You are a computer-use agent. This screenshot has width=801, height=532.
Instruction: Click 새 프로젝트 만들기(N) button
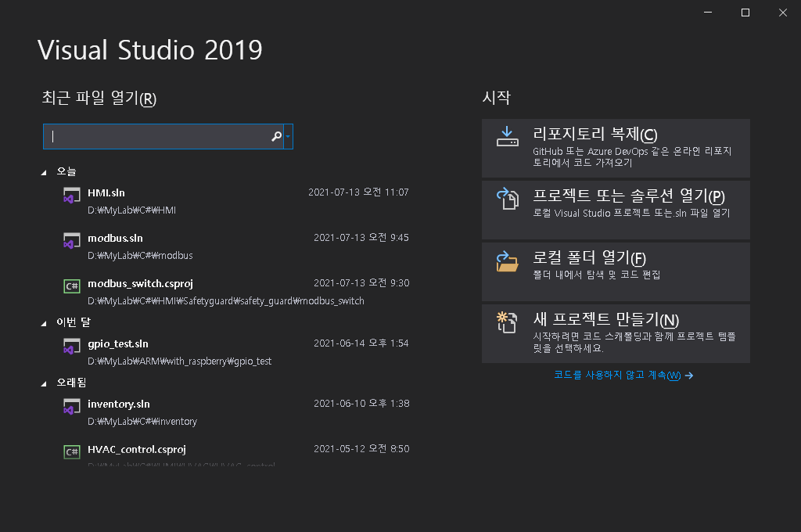click(616, 334)
